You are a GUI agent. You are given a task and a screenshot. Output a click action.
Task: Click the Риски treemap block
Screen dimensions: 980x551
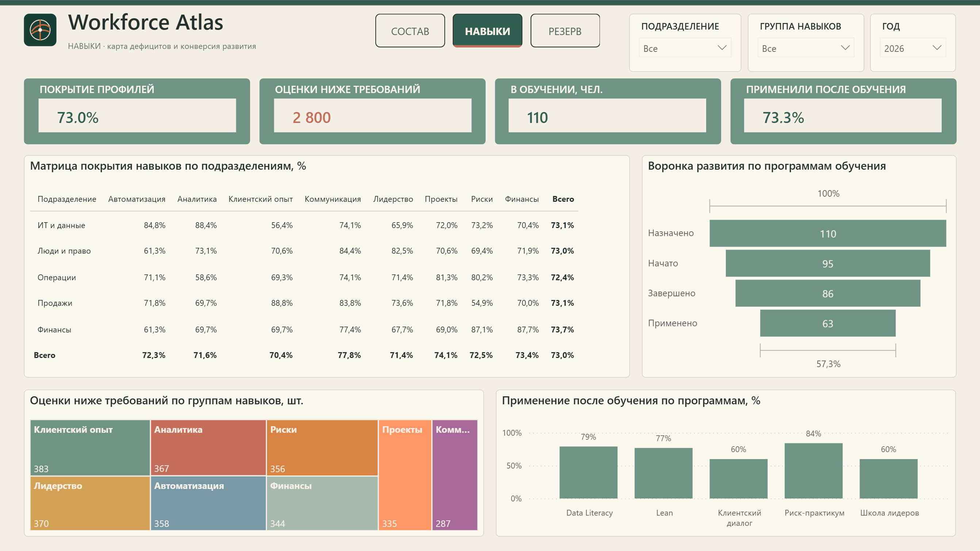322,448
